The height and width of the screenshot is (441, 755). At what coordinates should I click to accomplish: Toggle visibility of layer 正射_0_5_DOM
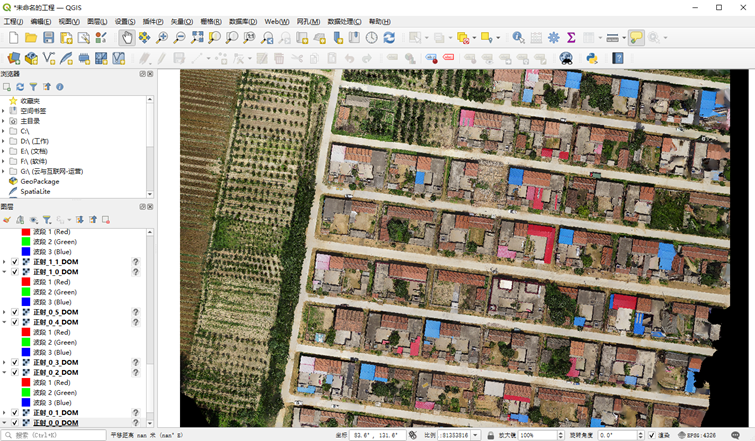click(x=15, y=312)
